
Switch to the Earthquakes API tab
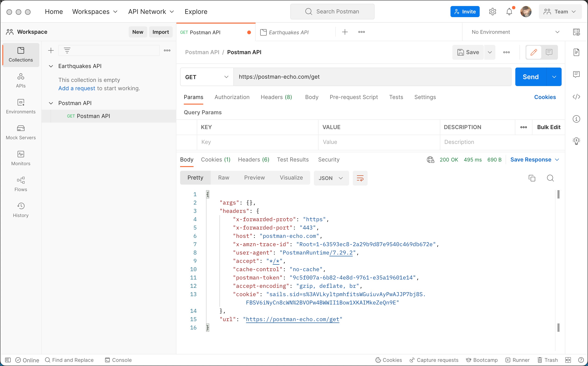pos(289,32)
